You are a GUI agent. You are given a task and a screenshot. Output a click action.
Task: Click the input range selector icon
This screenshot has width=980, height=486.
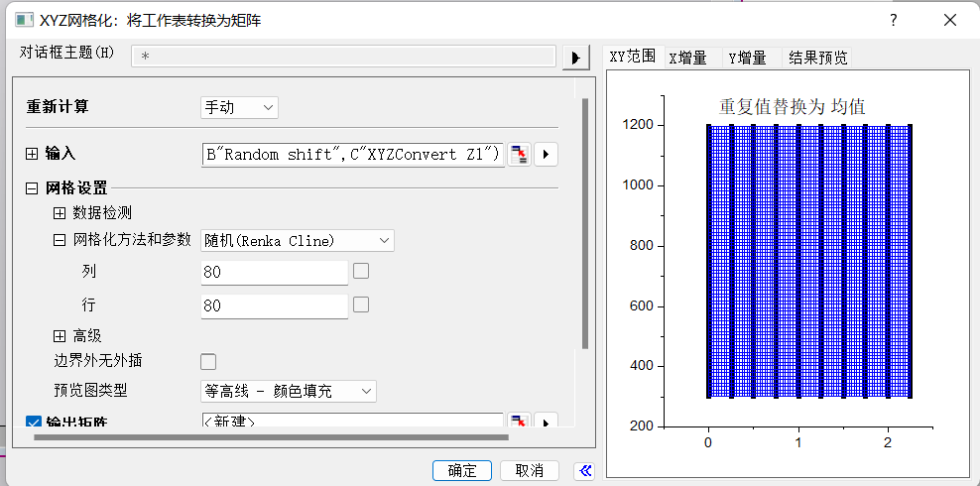coord(520,154)
